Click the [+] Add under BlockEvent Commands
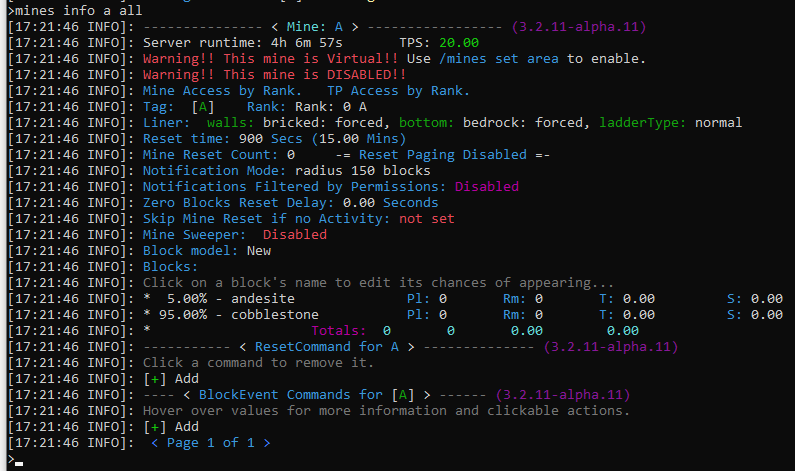 (x=171, y=427)
